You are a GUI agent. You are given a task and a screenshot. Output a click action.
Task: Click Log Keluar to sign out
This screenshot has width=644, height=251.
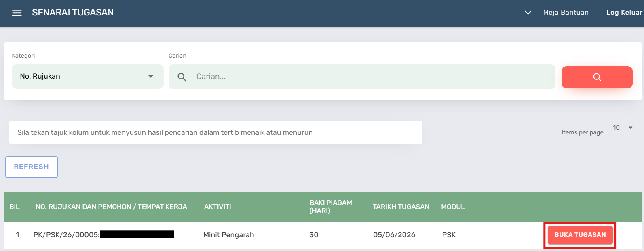624,13
